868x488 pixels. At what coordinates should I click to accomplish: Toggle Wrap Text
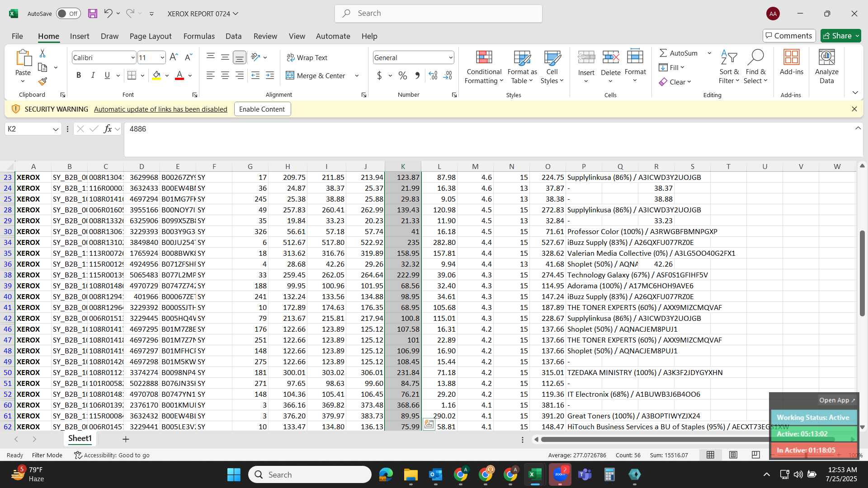pos(307,57)
